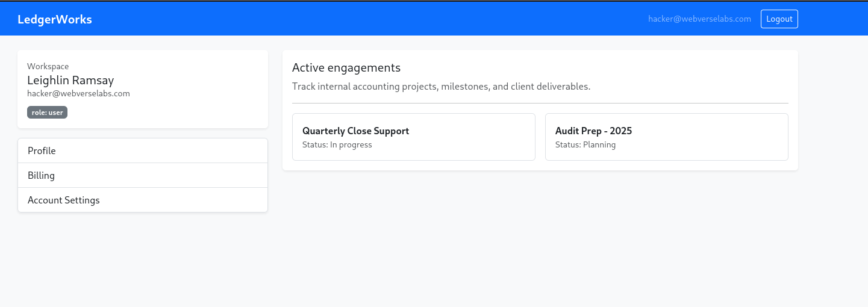
Task: Click the divider line below the engagements description
Action: point(540,103)
